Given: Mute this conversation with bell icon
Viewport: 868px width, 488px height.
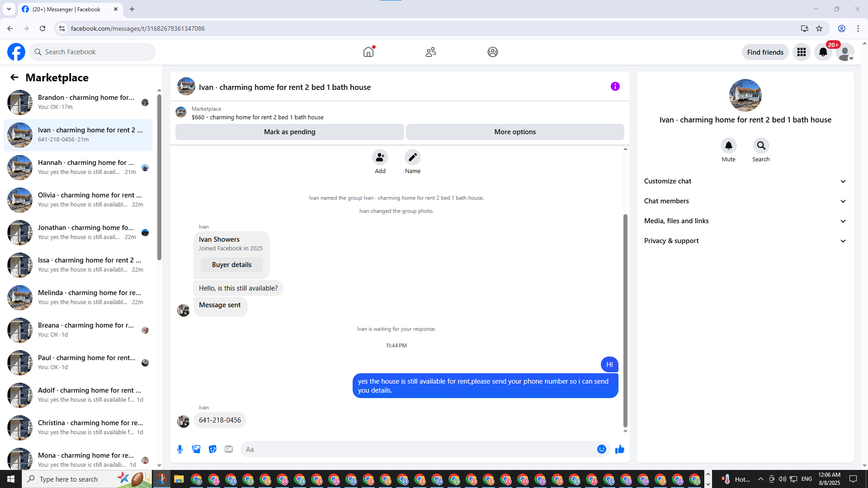Looking at the screenshot, I should pos(728,146).
